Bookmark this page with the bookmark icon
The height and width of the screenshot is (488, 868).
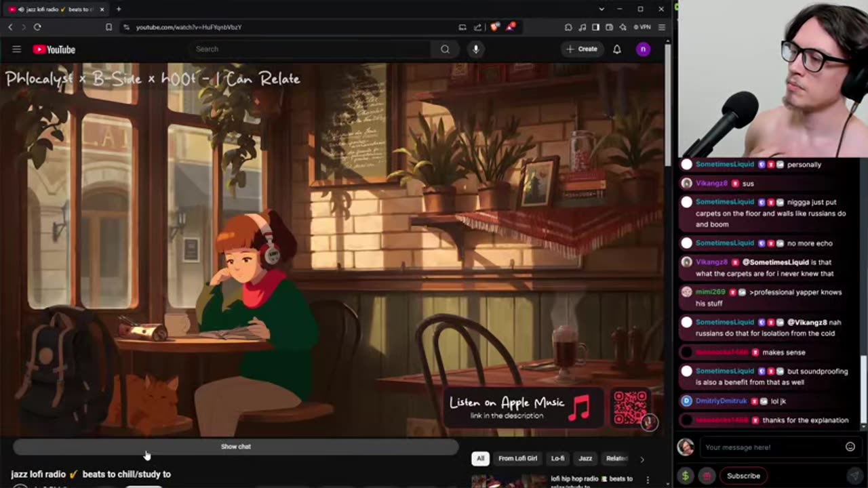coord(108,27)
